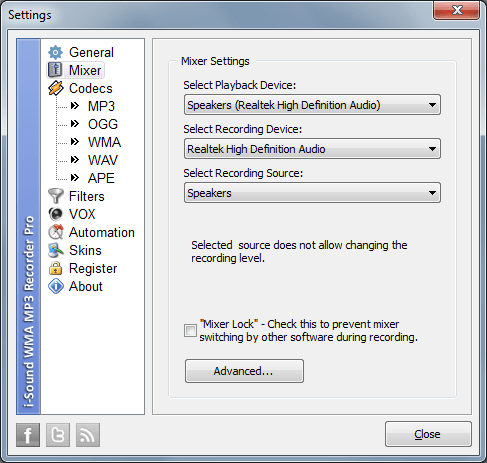Select the Mixer icon in sidebar

[55, 70]
